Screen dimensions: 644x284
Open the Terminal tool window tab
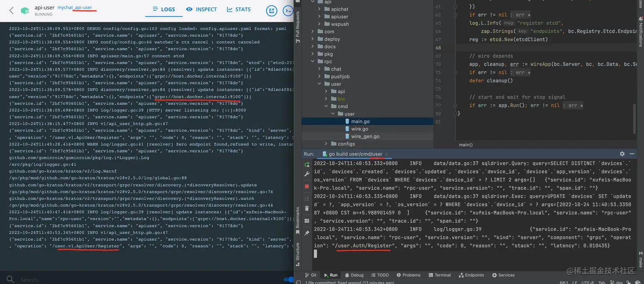440,275
